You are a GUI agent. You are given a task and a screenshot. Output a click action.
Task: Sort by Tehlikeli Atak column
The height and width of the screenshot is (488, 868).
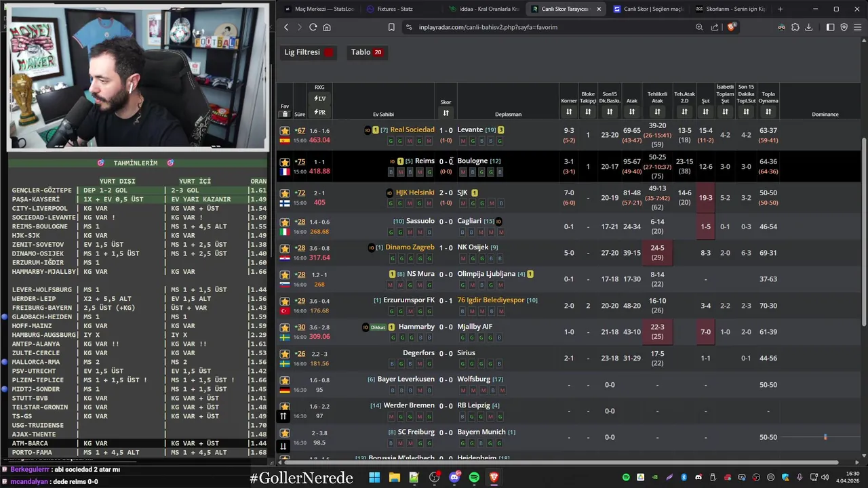[657, 112]
